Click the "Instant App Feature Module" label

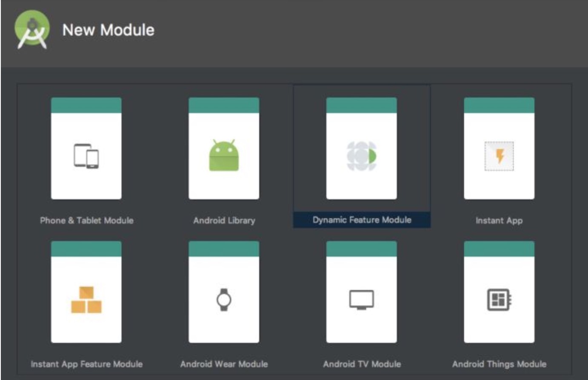[x=87, y=364]
